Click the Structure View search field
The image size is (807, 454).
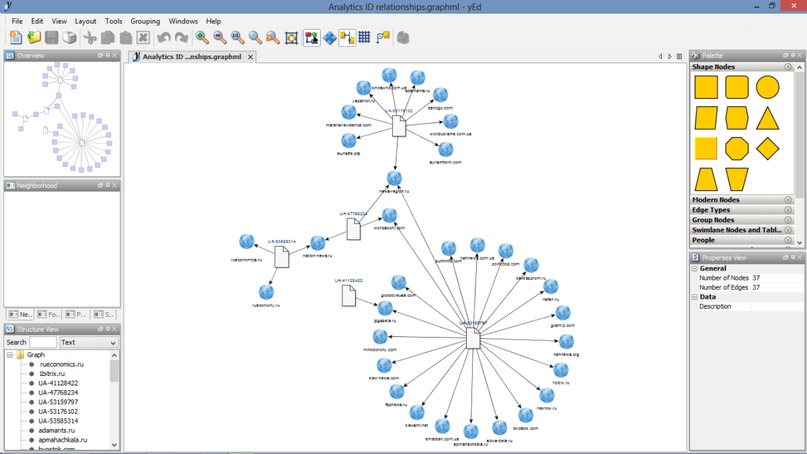click(x=43, y=342)
